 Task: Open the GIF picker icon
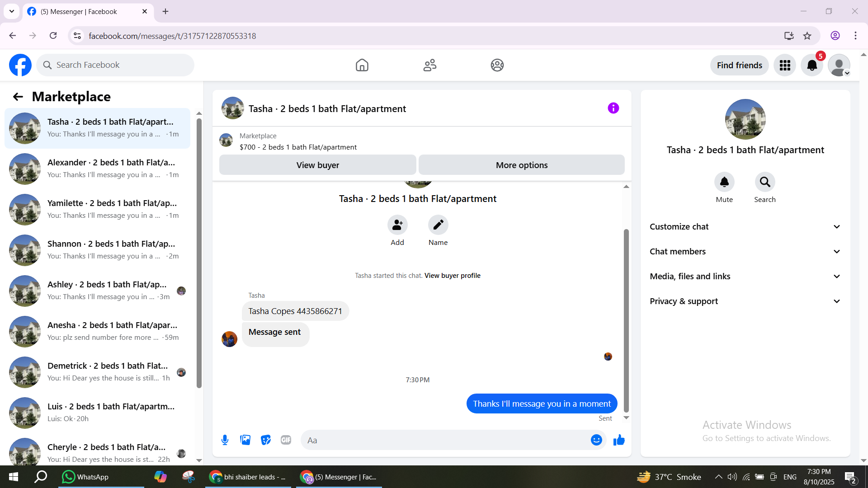click(x=286, y=440)
